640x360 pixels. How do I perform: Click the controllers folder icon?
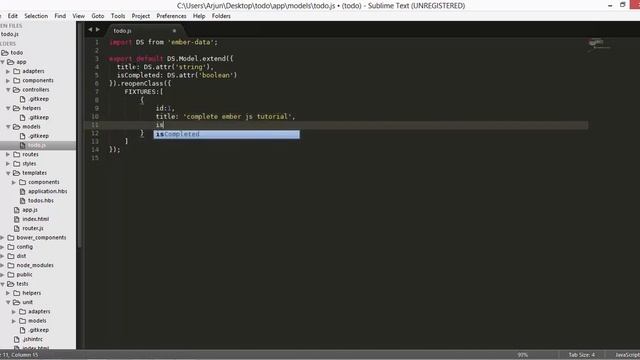pos(16,89)
